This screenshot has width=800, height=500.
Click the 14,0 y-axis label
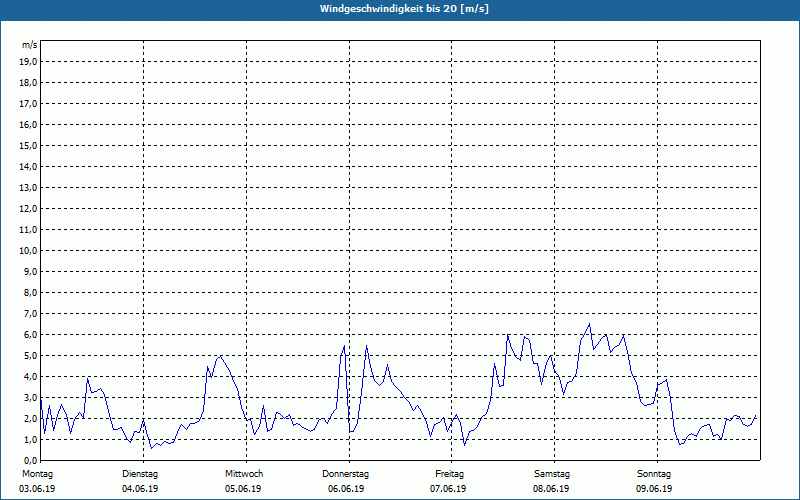(28, 166)
